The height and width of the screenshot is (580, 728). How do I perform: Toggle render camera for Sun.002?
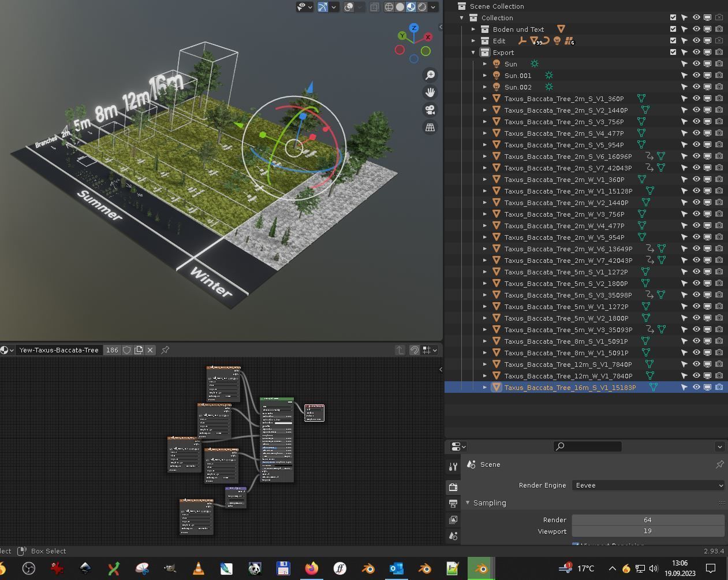pos(719,87)
